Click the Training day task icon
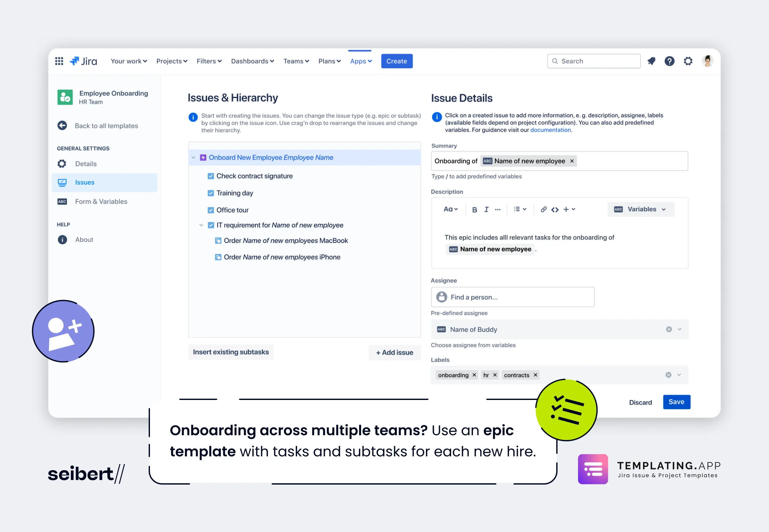 coord(211,193)
